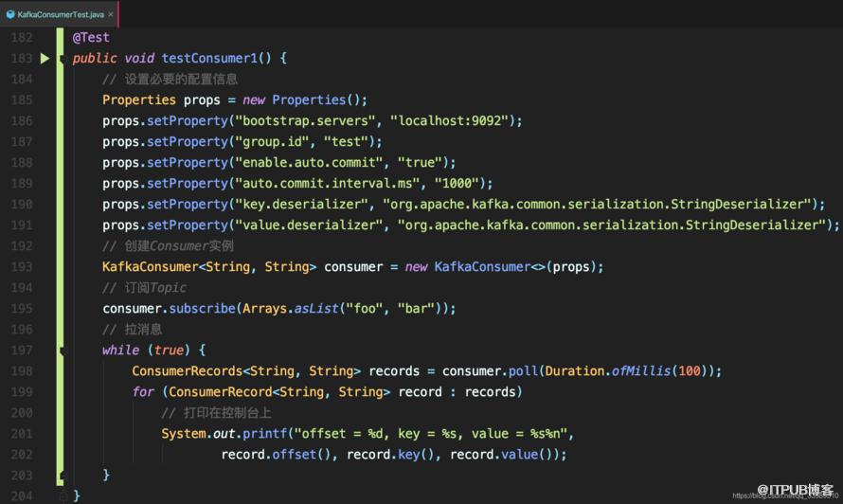The height and width of the screenshot is (504, 843).
Task: Click the new KafkaConsumer<> constructor call
Action: pos(504,267)
